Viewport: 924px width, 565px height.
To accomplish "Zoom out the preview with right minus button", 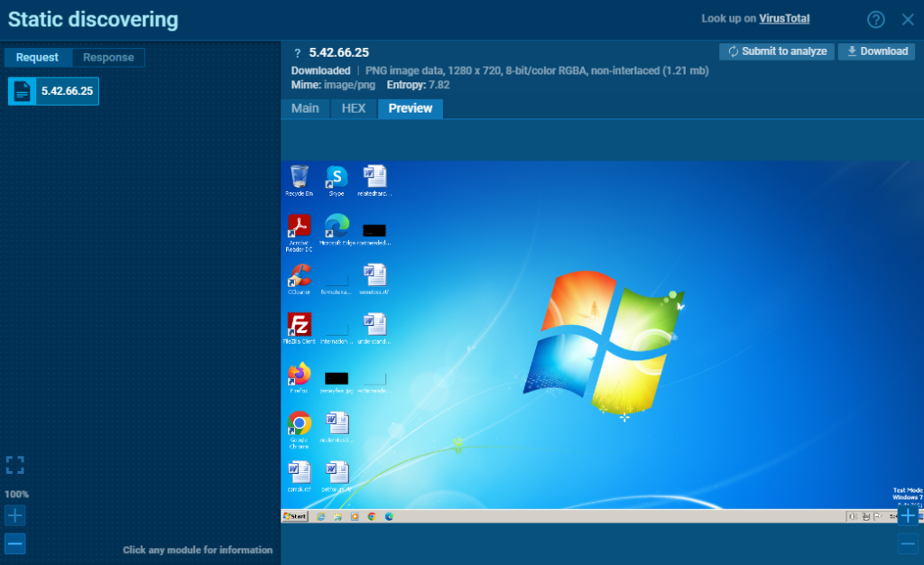I will [x=908, y=543].
